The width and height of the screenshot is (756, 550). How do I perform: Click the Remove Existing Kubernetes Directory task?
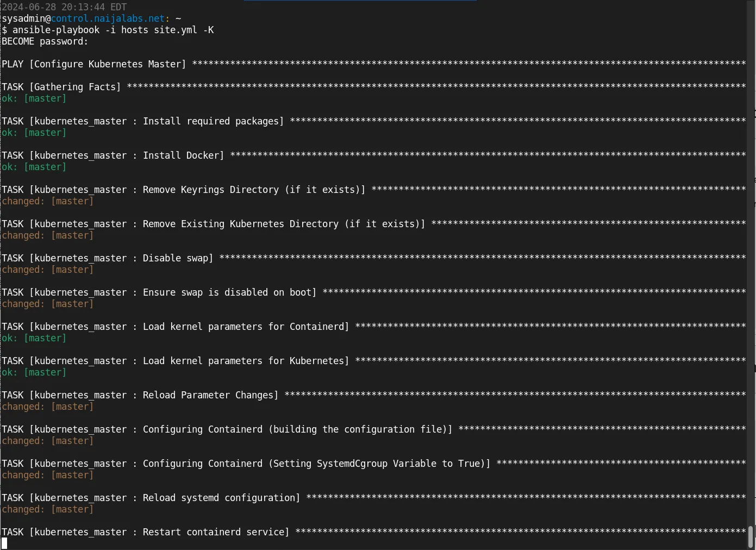[373, 224]
